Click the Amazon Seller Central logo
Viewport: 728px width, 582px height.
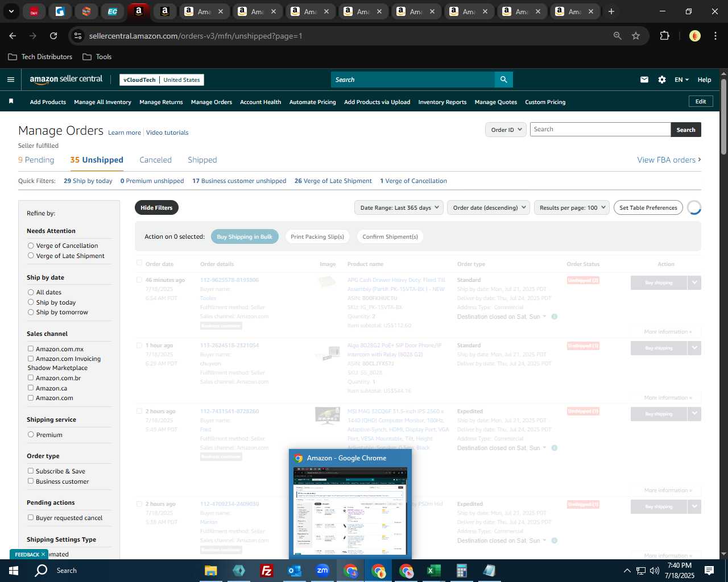pos(66,80)
